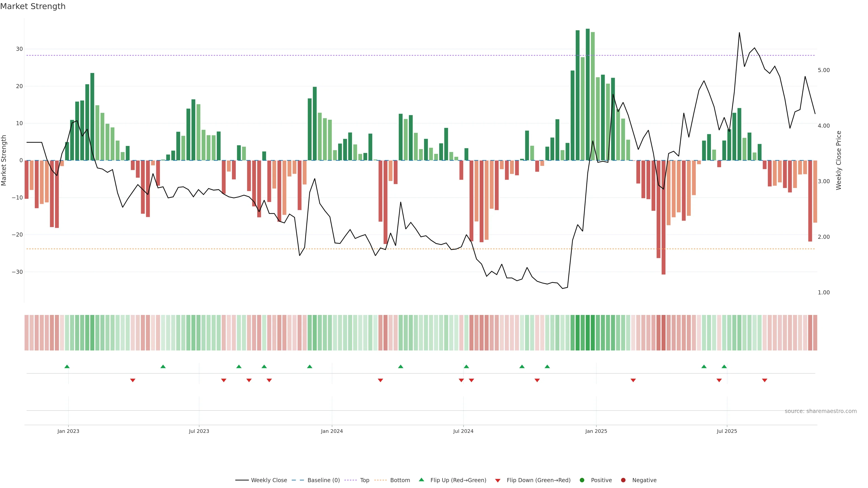Click the Jul 2025 x-axis label
Screen dimensions: 868x488
tap(727, 431)
